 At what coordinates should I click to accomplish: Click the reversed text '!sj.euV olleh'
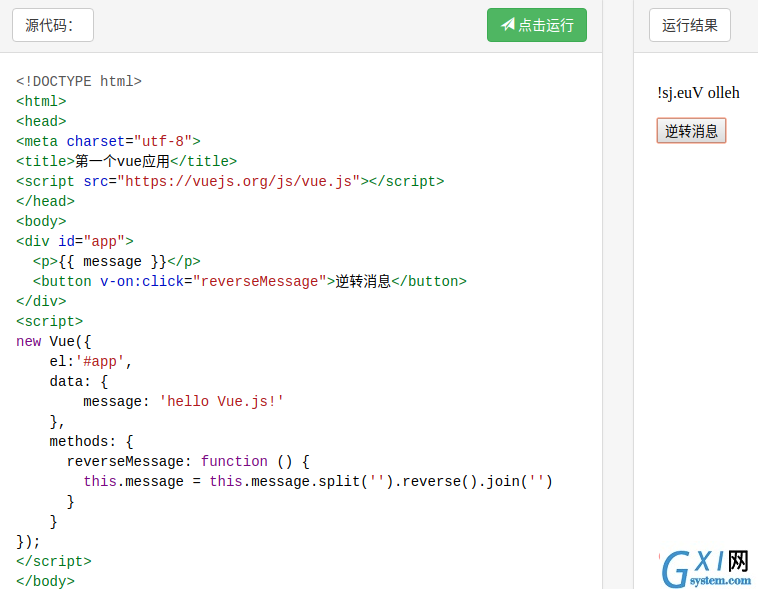[698, 92]
